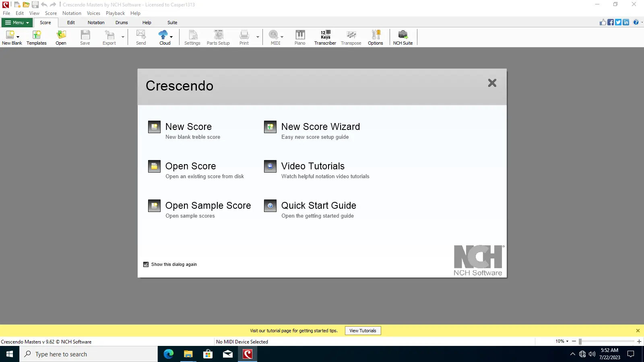Dismiss the yellow tutorial tip bar
644x362 pixels.
[638, 331]
